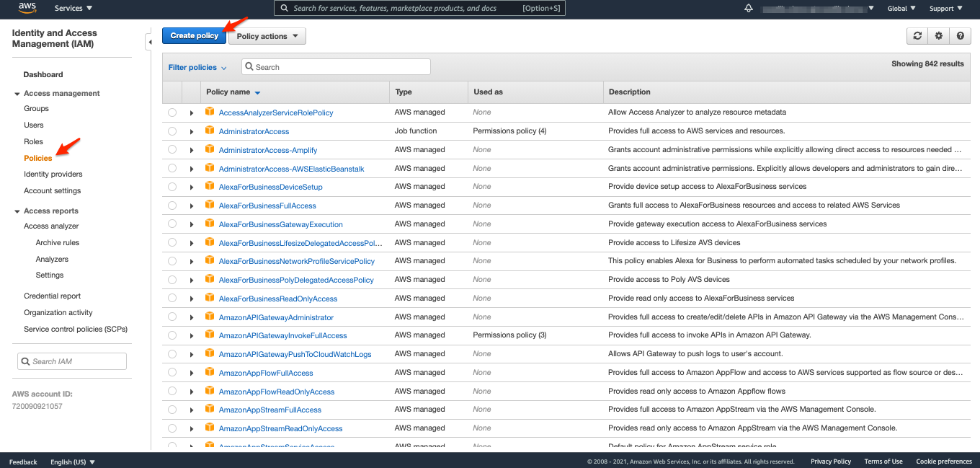980x468 pixels.
Task: Go to Users in the sidebar
Action: [34, 125]
